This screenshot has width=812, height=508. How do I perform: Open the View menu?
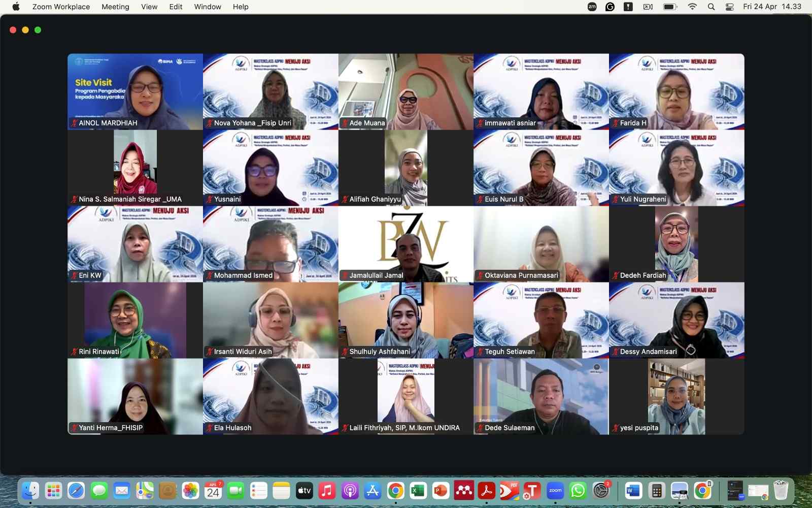point(149,7)
